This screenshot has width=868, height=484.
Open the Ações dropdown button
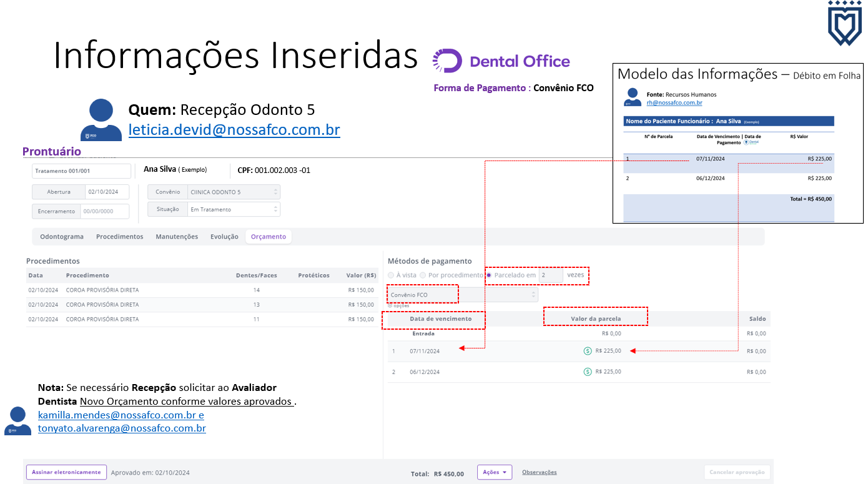tap(495, 472)
